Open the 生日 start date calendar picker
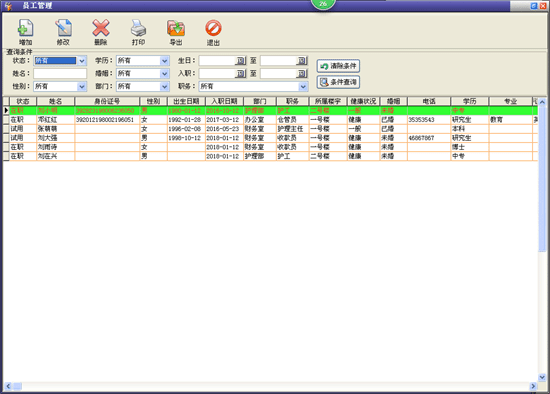550x394 pixels. (240, 61)
